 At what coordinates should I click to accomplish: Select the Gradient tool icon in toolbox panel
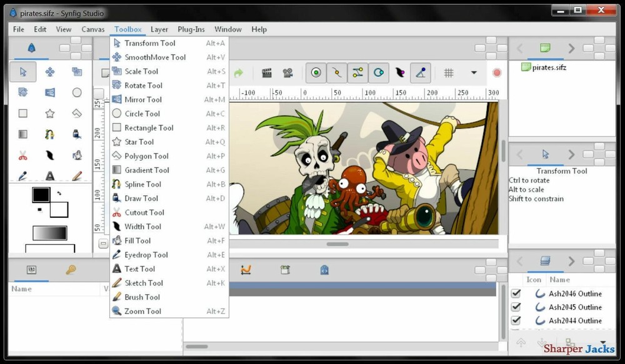[x=23, y=134]
